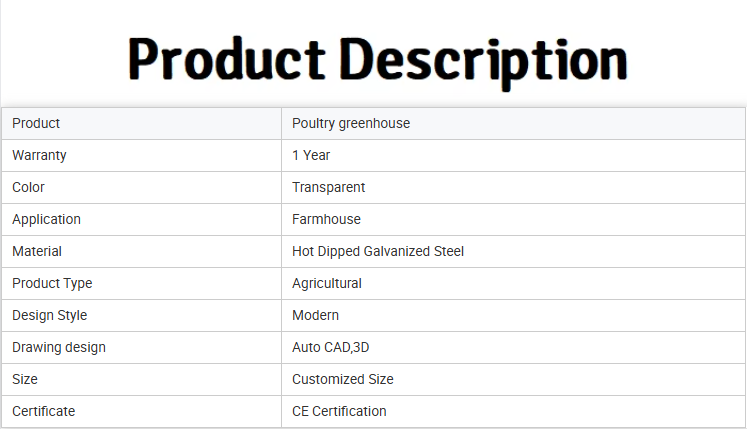This screenshot has width=747, height=429.
Task: Click the CE Certification value
Action: 339,411
